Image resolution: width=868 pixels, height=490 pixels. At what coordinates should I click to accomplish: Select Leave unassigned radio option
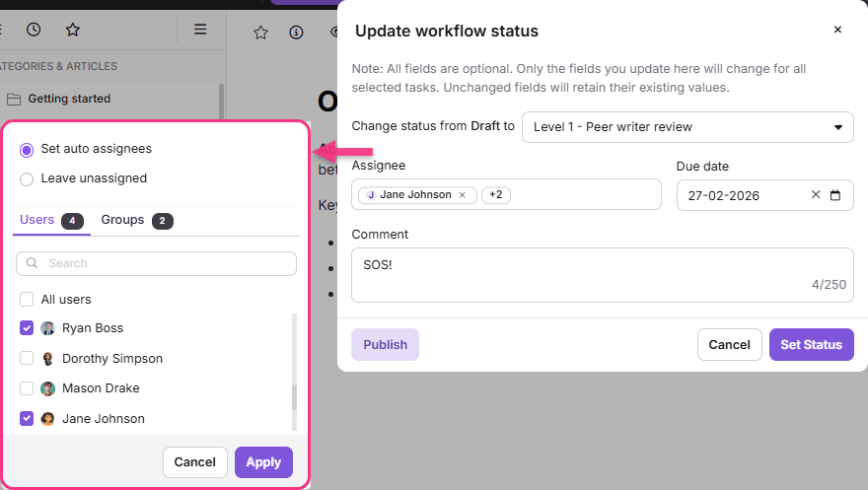tap(27, 179)
